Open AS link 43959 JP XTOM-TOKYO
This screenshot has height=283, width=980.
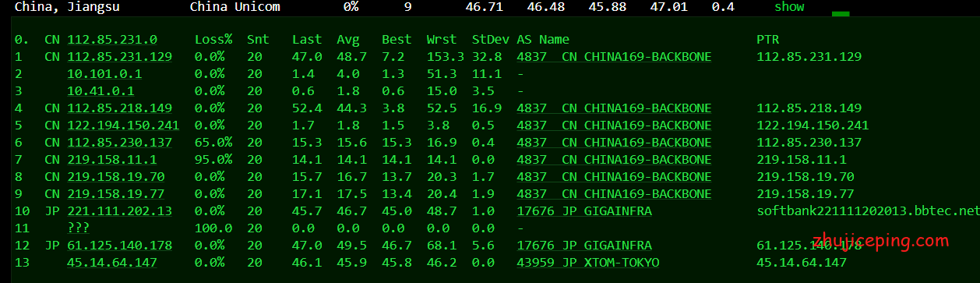point(588,262)
